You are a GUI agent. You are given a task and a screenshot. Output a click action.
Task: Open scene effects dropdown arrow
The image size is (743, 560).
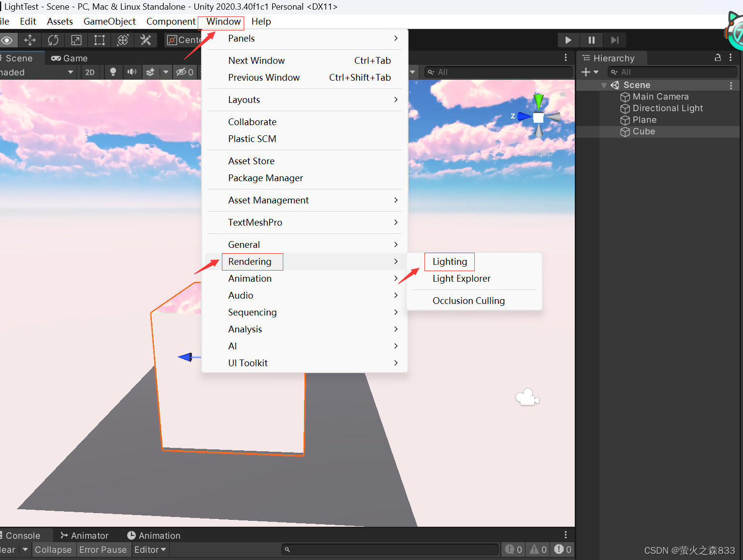coord(166,72)
